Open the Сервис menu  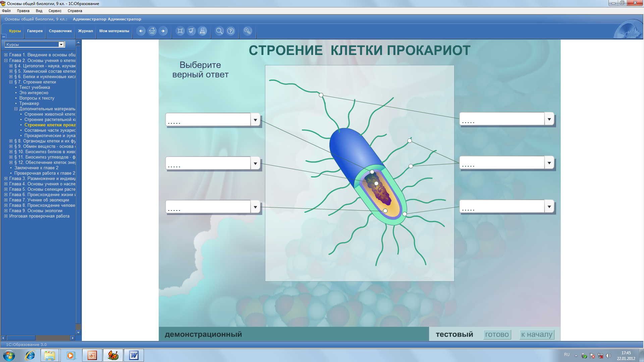(55, 11)
